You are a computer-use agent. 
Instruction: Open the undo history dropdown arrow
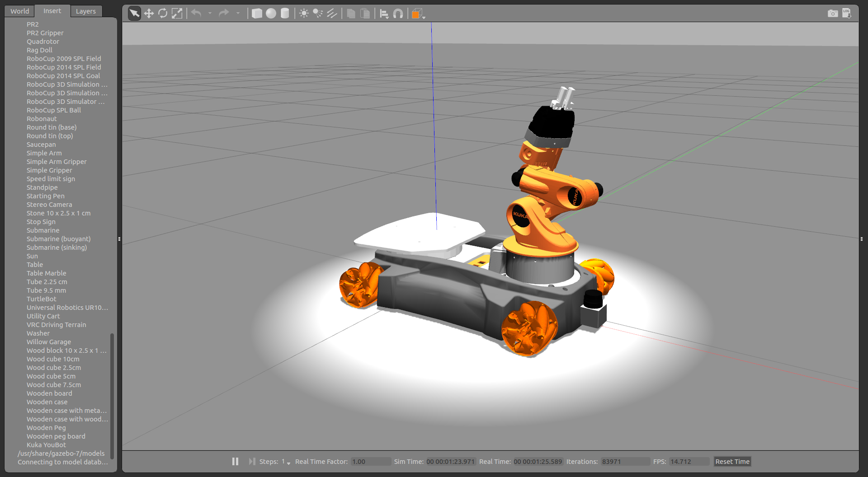coord(210,14)
